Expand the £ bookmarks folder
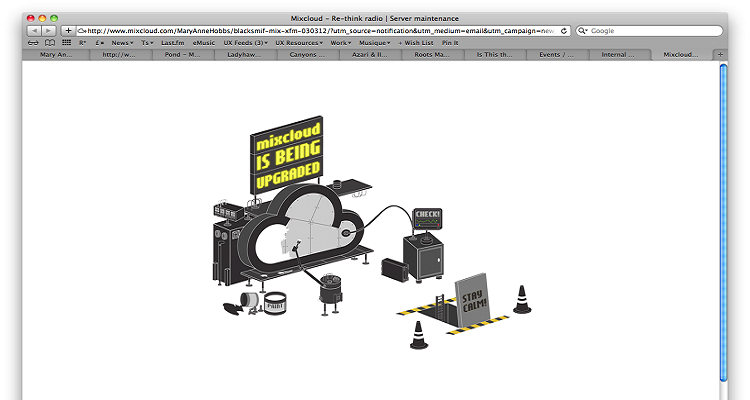 (99, 43)
